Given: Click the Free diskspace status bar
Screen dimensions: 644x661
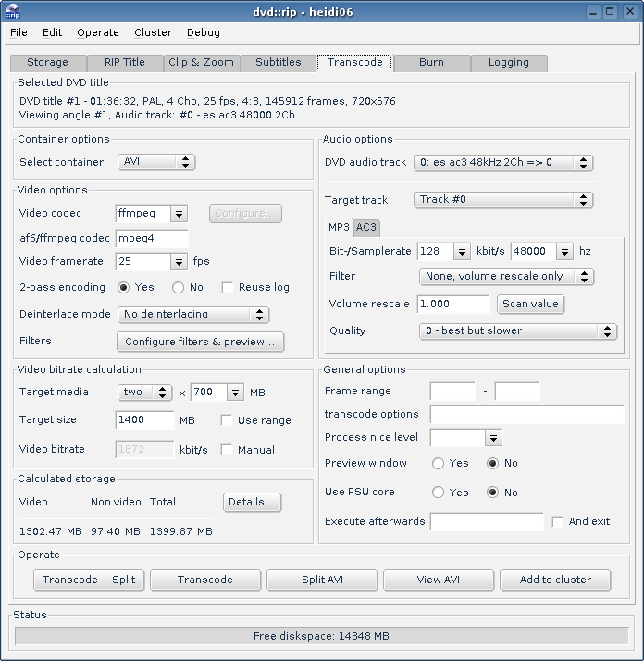Looking at the screenshot, I should click(x=322, y=636).
